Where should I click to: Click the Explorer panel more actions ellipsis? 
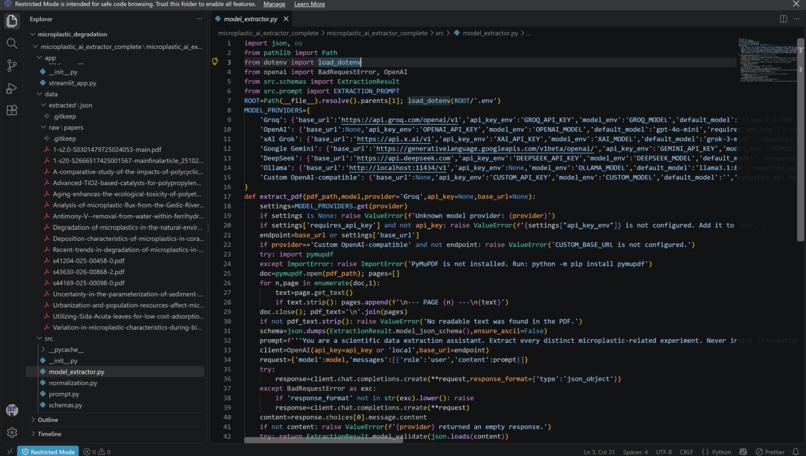[199, 19]
